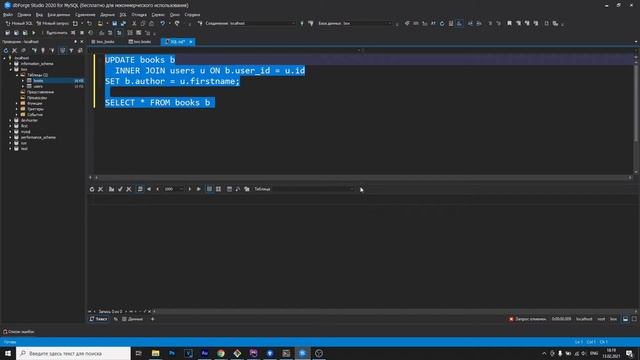Select the books table in tree
The width and height of the screenshot is (640, 360).
[38, 81]
